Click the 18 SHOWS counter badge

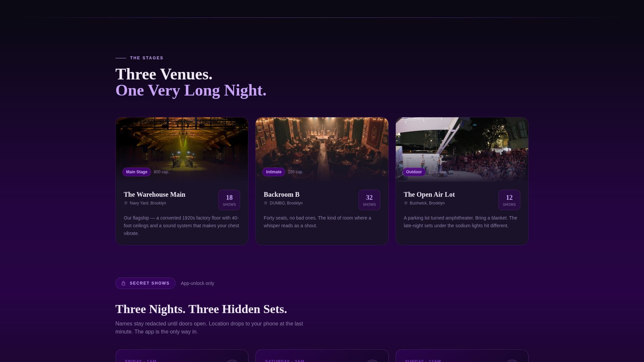229,200
